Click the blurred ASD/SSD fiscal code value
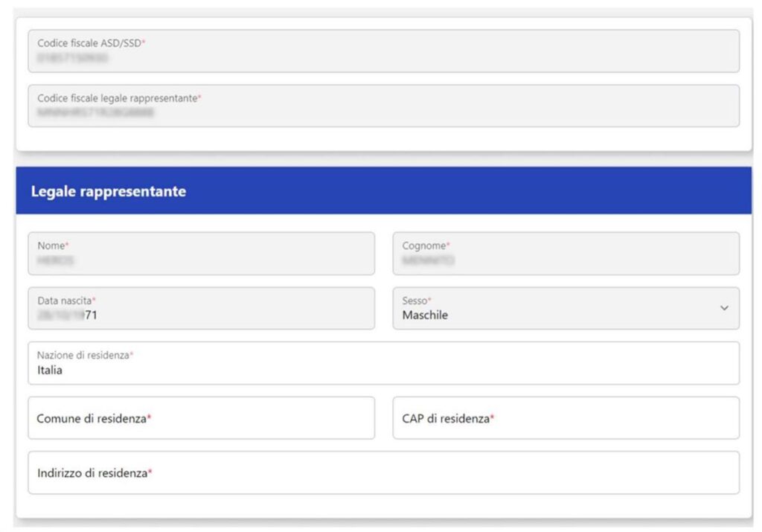The width and height of the screenshot is (762, 532). click(x=72, y=58)
